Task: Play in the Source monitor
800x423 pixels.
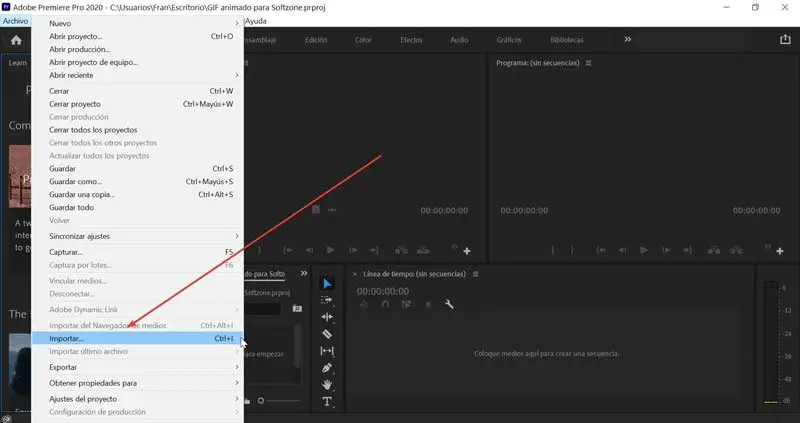Action: tap(331, 251)
